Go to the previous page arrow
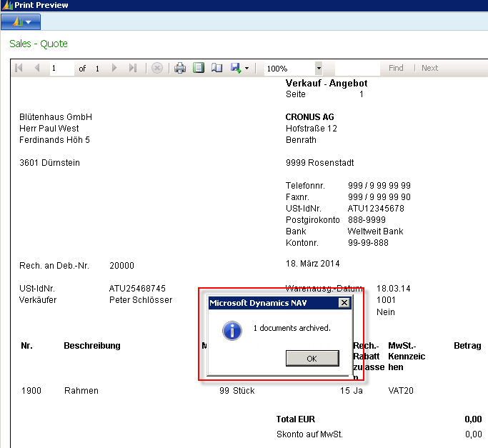The image size is (488, 448). point(36,68)
